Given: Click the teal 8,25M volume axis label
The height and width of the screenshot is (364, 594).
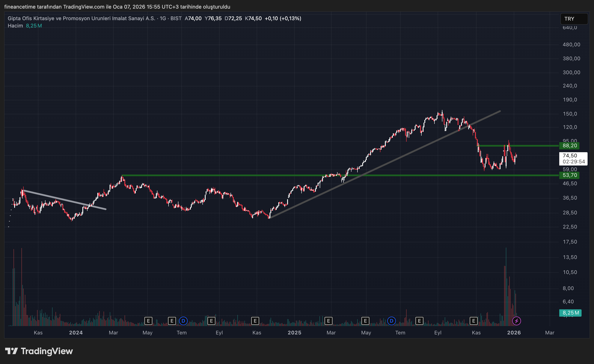Looking at the screenshot, I should pos(570,313).
